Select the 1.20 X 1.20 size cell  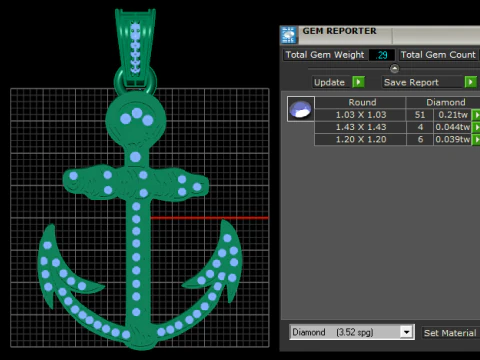point(361,139)
